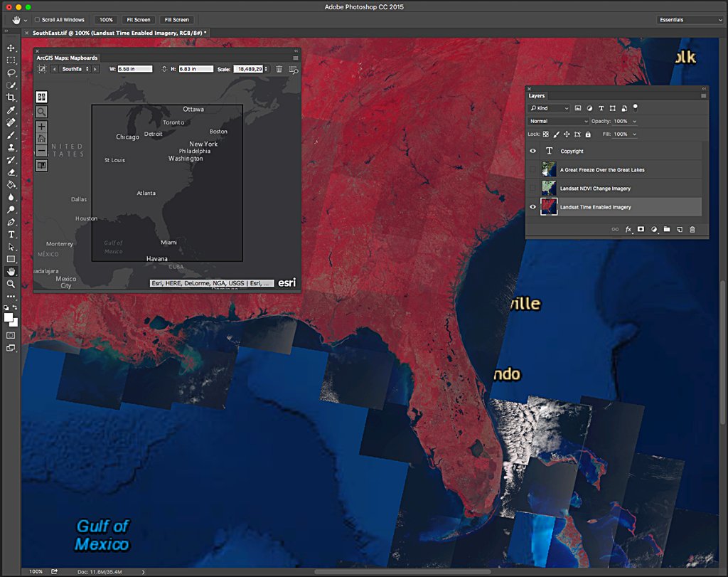This screenshot has width=728, height=577.
Task: Hide the Copyright layer
Action: [x=533, y=151]
